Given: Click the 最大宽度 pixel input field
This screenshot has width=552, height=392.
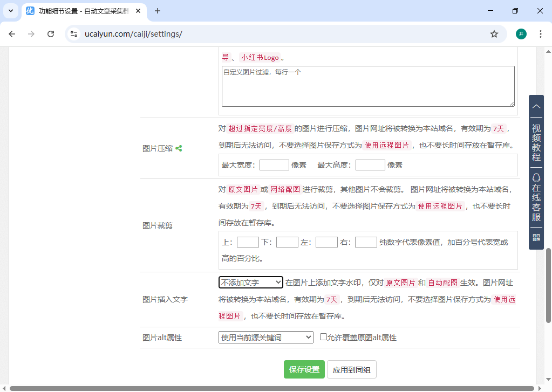Looking at the screenshot, I should pyautogui.click(x=274, y=165).
